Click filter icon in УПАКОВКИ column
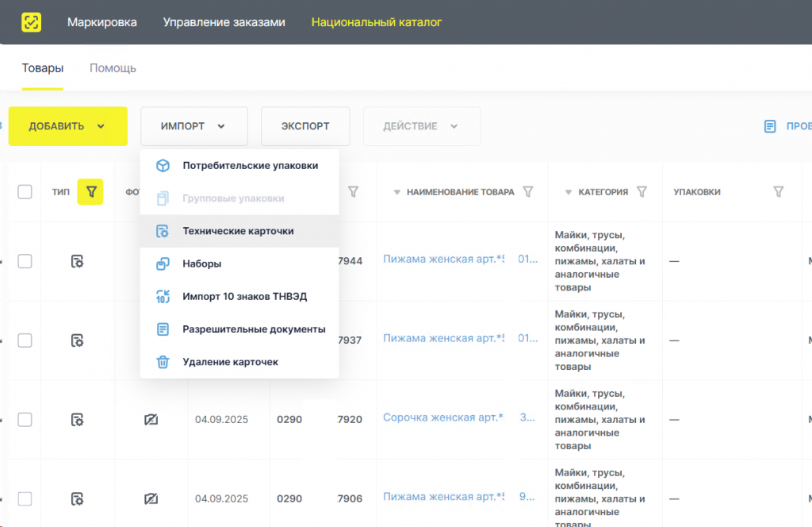812x527 pixels. click(x=778, y=191)
